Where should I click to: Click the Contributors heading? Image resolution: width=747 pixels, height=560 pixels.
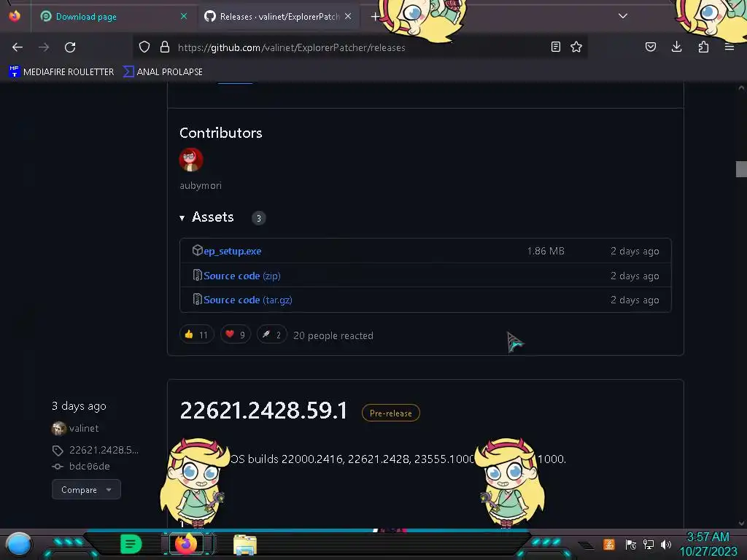220,133
